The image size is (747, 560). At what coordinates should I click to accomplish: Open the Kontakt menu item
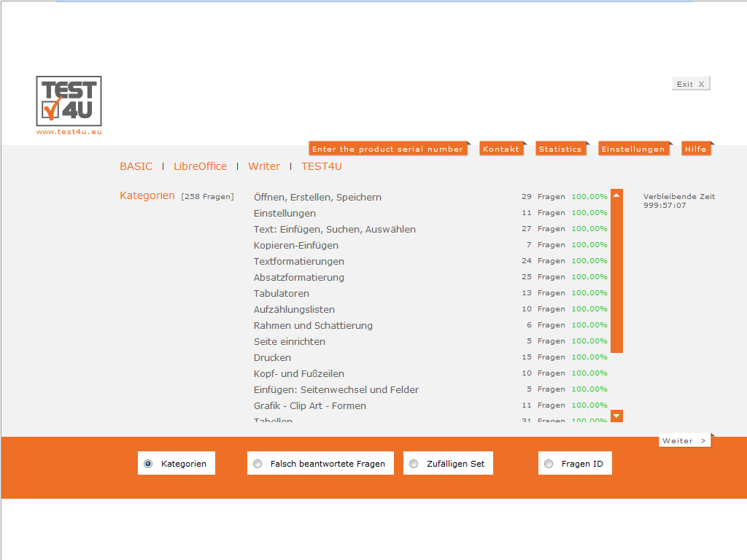501,149
